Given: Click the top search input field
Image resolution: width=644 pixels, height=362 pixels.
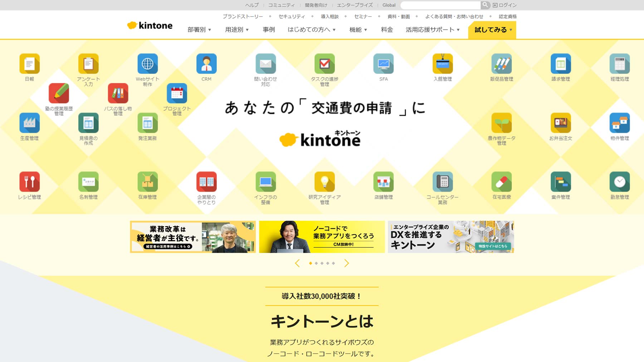Looking at the screenshot, I should pyautogui.click(x=440, y=5).
